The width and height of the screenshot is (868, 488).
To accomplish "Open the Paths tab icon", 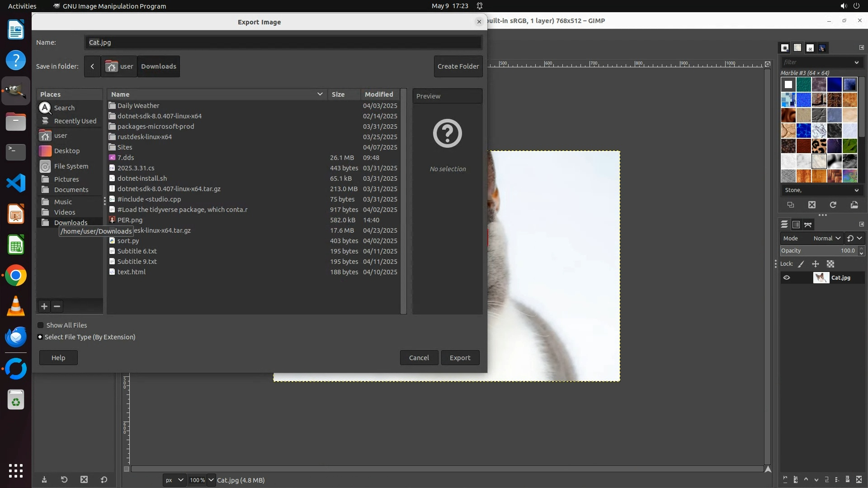I will click(808, 225).
